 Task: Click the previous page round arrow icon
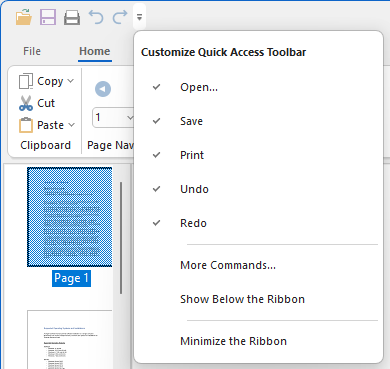[103, 89]
